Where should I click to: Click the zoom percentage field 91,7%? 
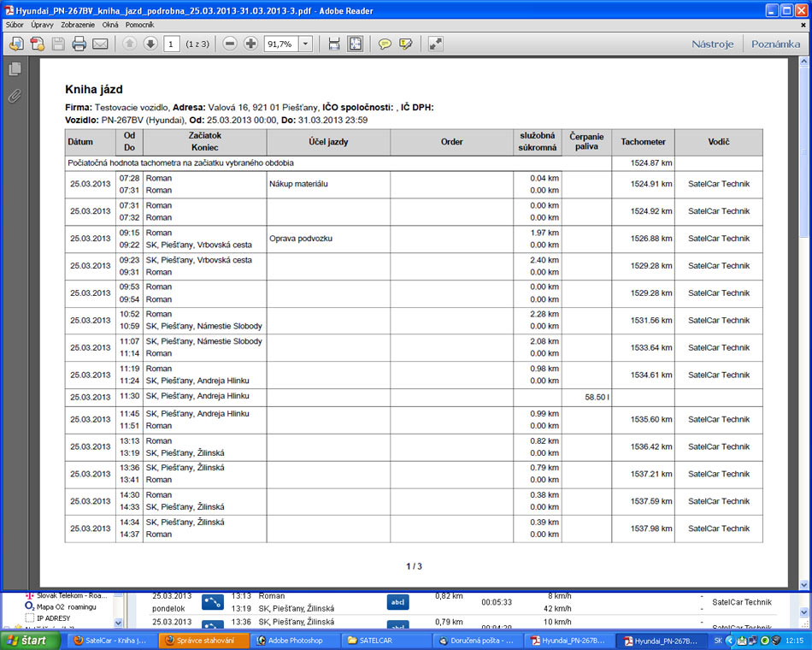(x=281, y=44)
